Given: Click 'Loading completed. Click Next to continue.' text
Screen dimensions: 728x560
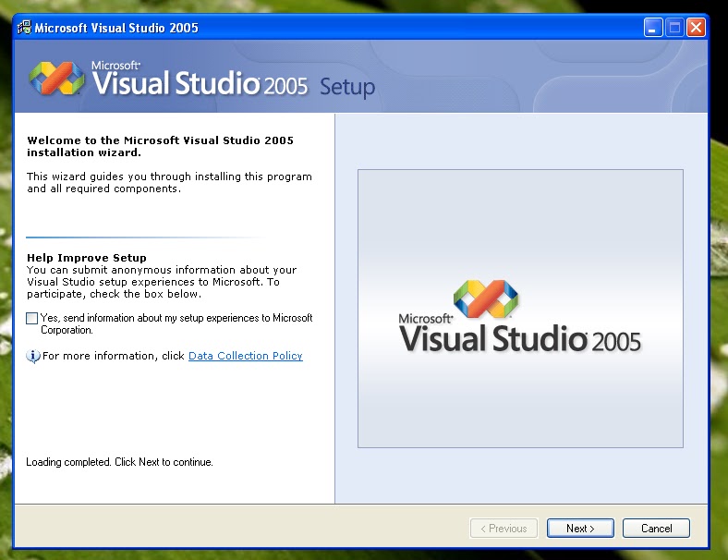Looking at the screenshot, I should point(119,462).
